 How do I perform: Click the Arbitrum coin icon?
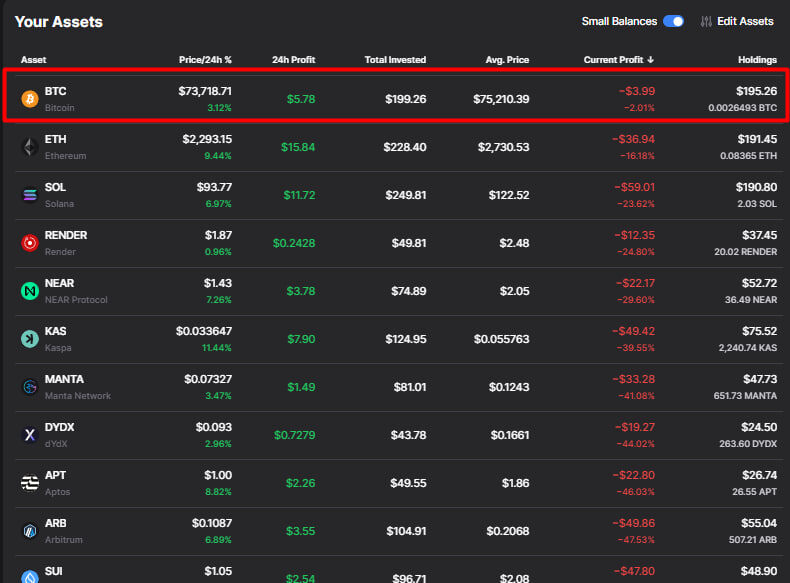[30, 531]
